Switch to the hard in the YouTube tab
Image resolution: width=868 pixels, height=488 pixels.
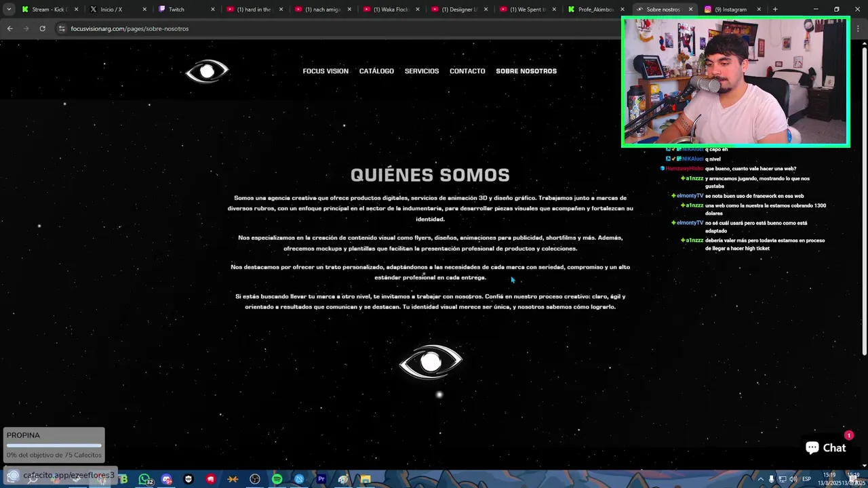point(254,9)
